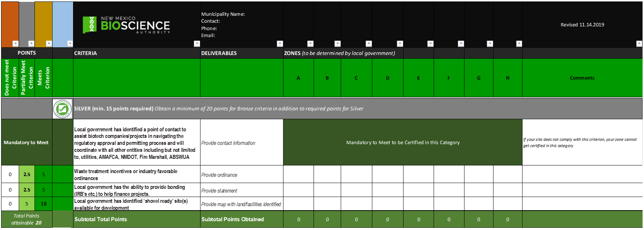This screenshot has width=644, height=230.
Task: Select the bonding (IRB's) criterion cell
Action: (x=137, y=190)
